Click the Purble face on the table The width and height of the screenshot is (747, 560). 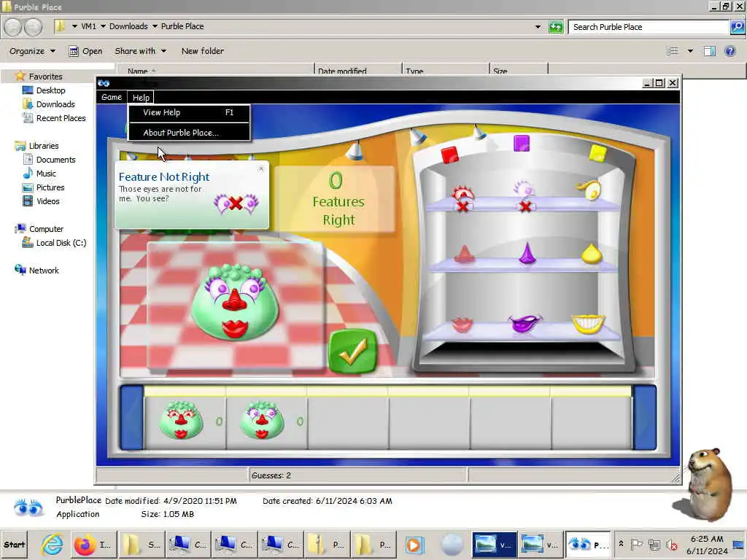(235, 303)
